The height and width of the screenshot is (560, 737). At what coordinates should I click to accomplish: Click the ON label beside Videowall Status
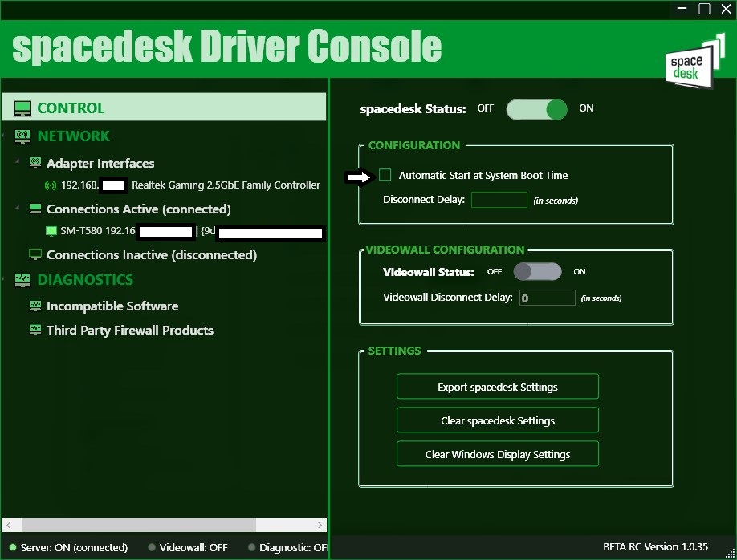tap(580, 271)
